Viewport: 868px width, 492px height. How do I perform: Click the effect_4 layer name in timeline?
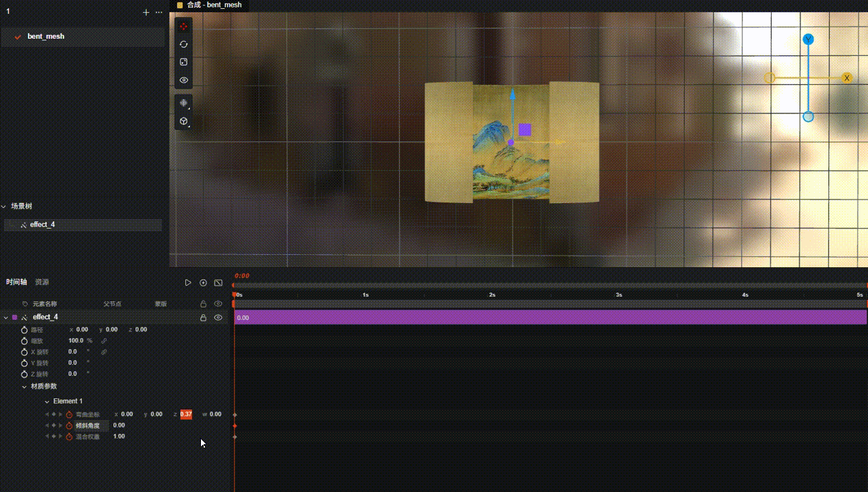(45, 317)
